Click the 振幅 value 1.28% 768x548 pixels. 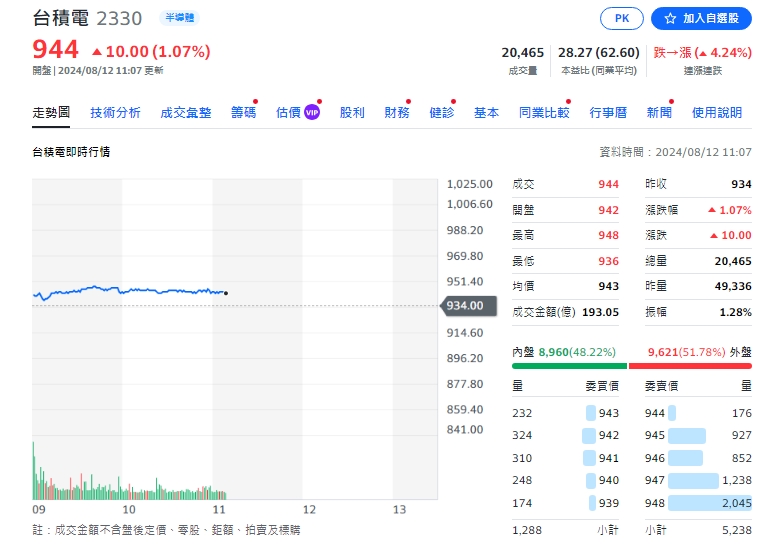coord(735,312)
